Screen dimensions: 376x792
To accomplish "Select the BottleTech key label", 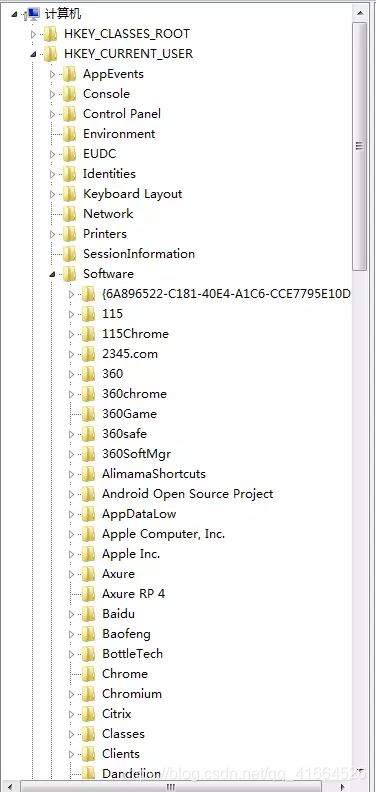I will 132,654.
